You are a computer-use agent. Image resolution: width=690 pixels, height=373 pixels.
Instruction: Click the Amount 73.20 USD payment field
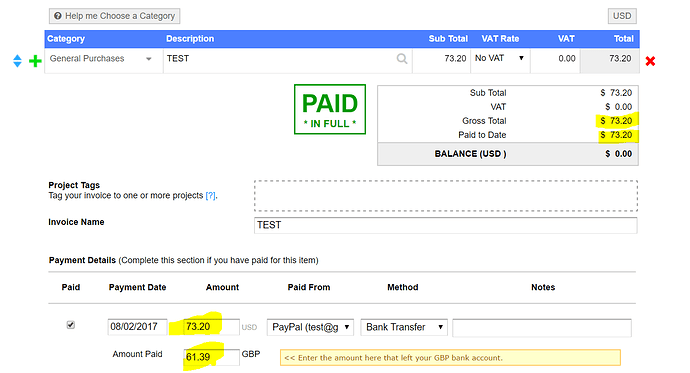click(211, 327)
